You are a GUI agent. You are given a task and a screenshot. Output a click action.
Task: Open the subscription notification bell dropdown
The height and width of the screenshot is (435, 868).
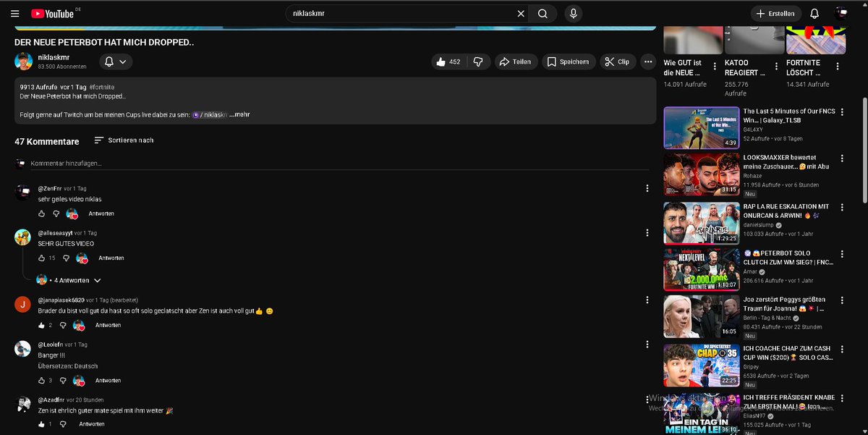(x=114, y=62)
